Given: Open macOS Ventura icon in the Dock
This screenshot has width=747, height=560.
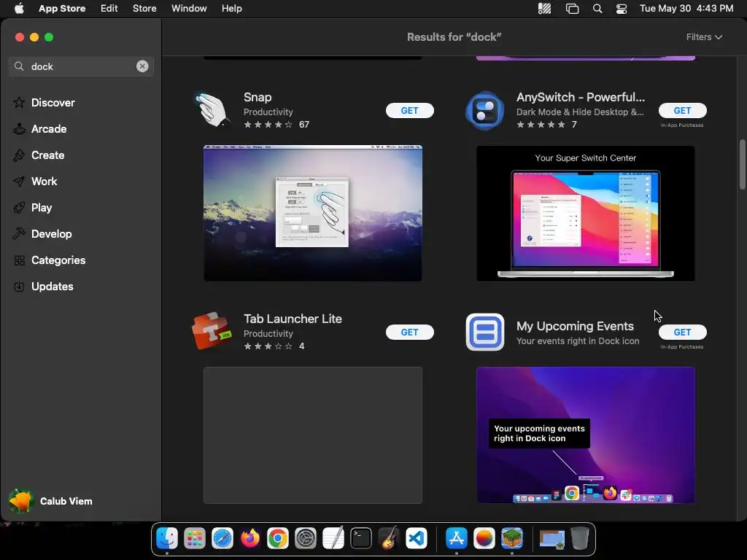Looking at the screenshot, I should pyautogui.click(x=484, y=539).
